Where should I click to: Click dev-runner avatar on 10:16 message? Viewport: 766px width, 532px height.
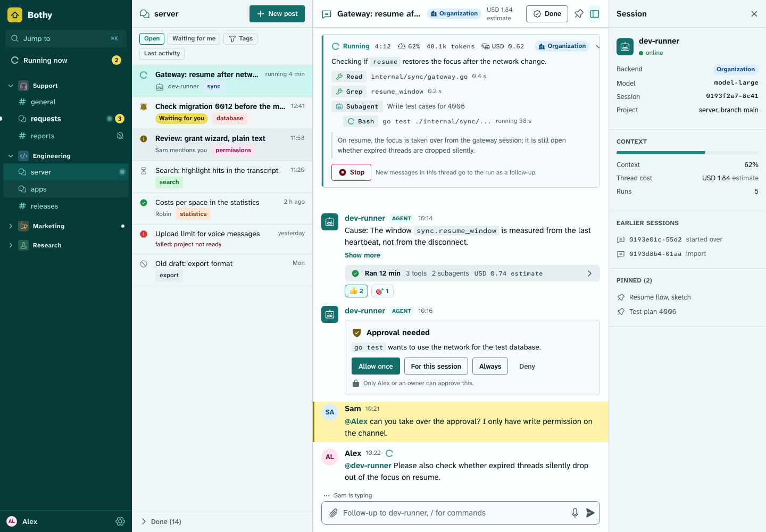330,314
